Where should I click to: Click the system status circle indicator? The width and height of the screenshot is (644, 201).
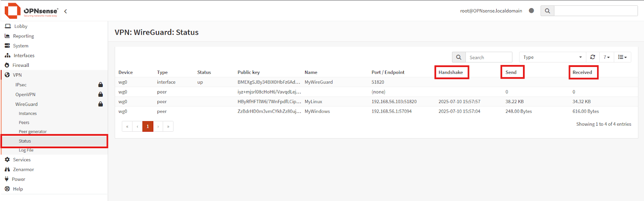click(x=531, y=11)
